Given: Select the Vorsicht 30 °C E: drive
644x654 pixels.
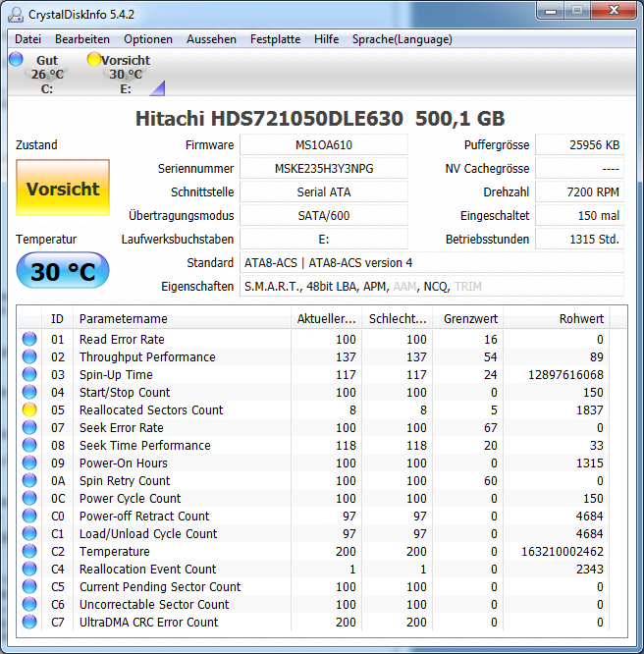Looking at the screenshot, I should pyautogui.click(x=125, y=74).
